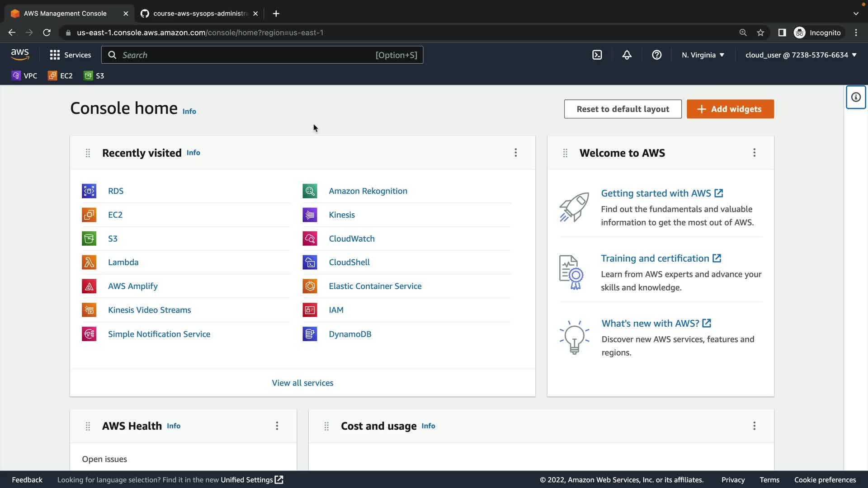The height and width of the screenshot is (488, 868).
Task: Open the EC2 favorites bar shortcut
Action: pyautogui.click(x=61, y=76)
